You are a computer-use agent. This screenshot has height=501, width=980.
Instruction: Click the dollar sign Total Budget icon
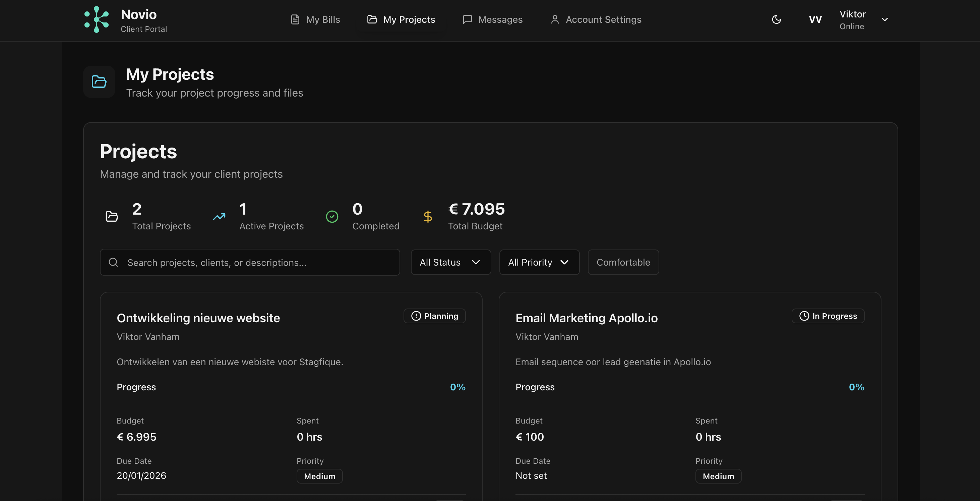tap(428, 216)
